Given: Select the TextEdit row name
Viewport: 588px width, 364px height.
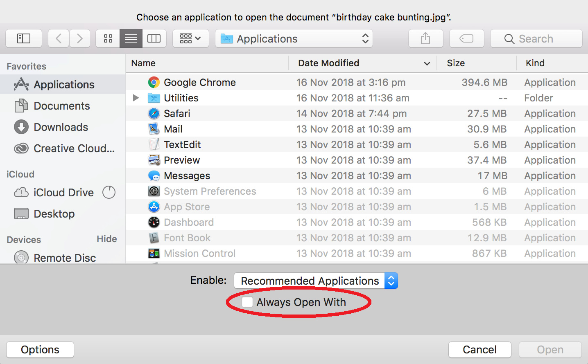Looking at the screenshot, I should click(182, 145).
